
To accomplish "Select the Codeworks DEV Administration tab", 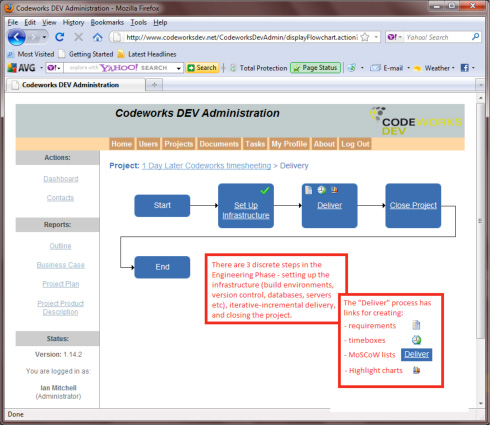I will [76, 85].
